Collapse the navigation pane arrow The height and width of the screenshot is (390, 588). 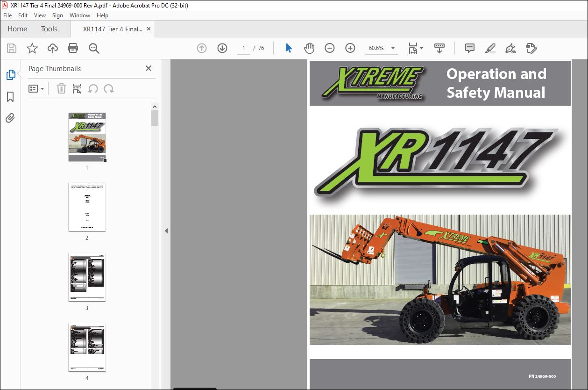[166, 231]
